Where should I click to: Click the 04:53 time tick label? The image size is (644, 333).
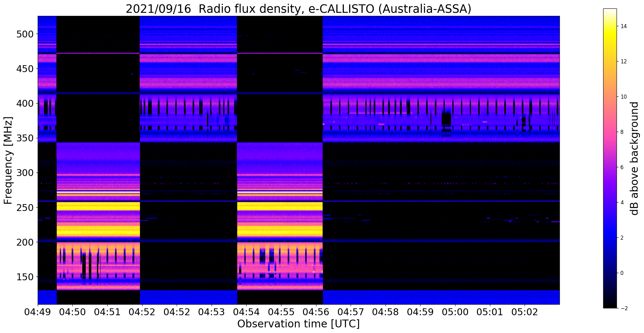click(x=212, y=312)
